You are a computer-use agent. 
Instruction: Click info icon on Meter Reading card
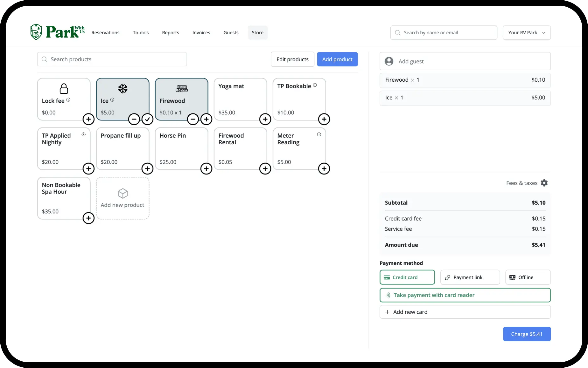tap(319, 134)
